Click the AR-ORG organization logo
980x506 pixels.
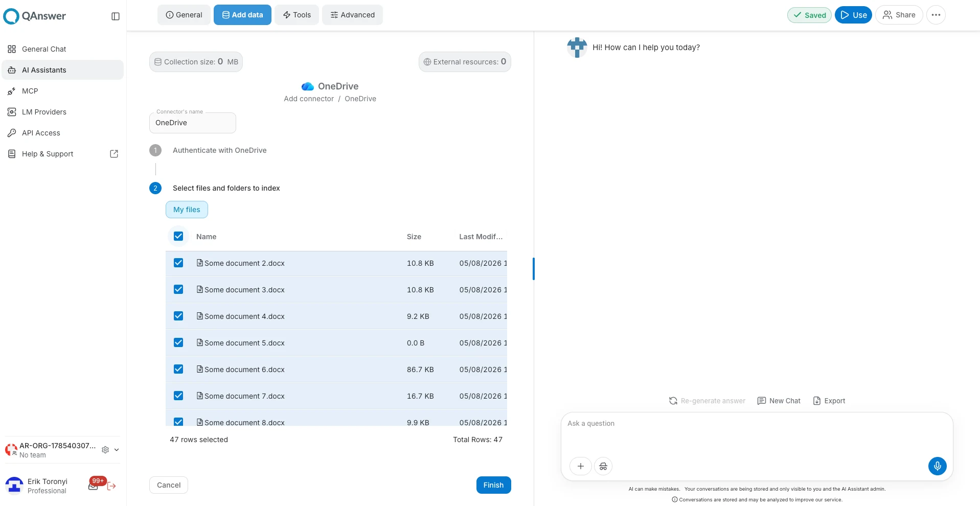pyautogui.click(x=11, y=450)
